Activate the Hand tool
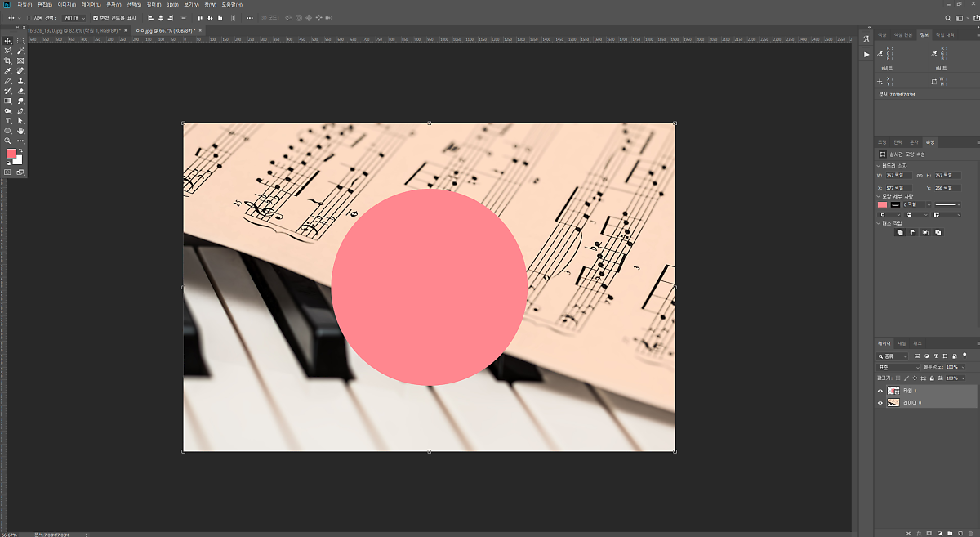Screen dimensions: 980x537 pyautogui.click(x=20, y=131)
